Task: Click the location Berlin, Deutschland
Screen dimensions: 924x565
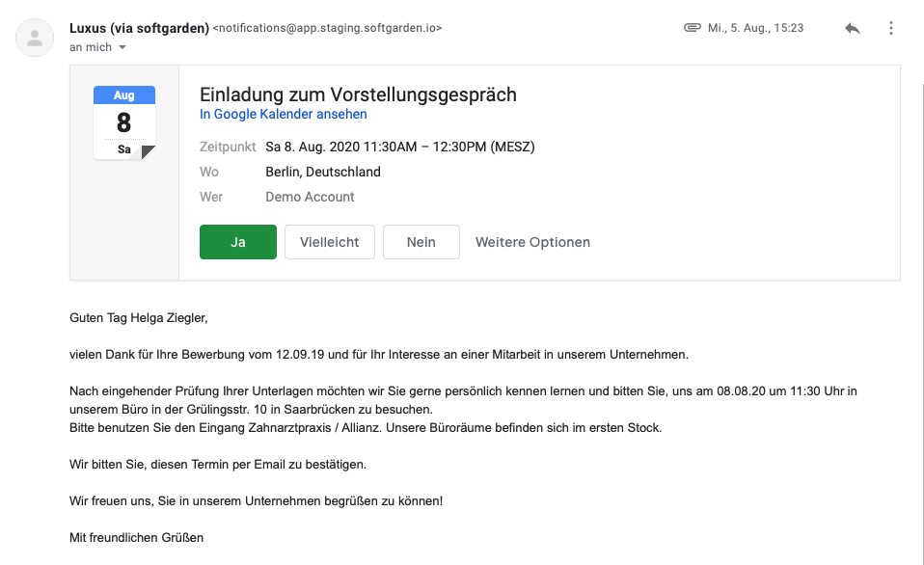Action: 323,172
